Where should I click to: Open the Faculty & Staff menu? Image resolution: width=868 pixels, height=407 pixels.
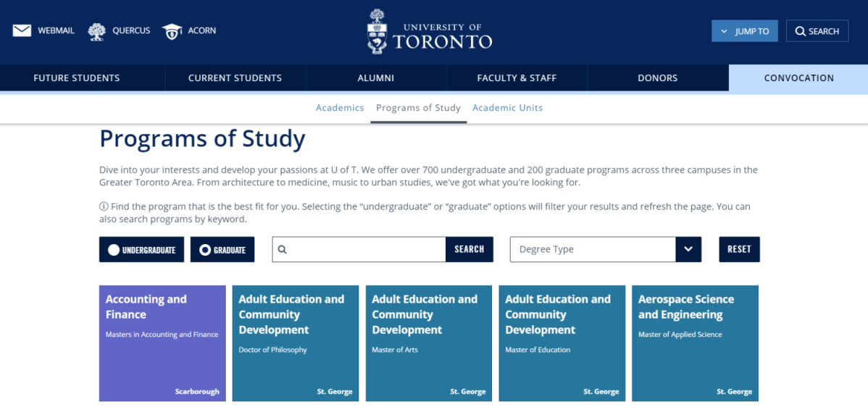517,78
